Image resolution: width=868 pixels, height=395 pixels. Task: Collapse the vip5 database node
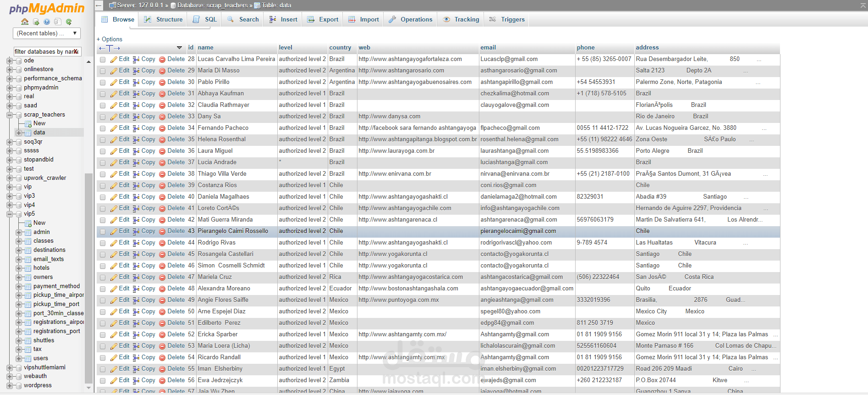(x=9, y=214)
